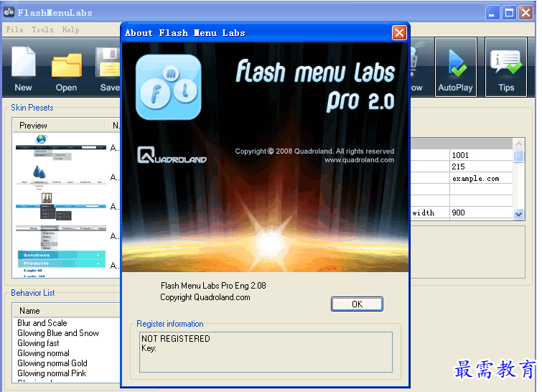Select Glowing fast behavior

[38, 343]
